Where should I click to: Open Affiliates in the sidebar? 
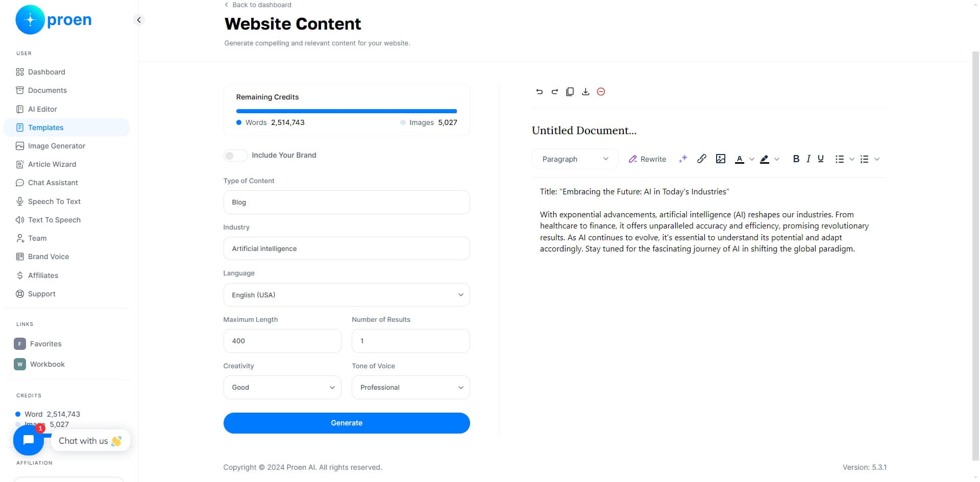[66, 275]
